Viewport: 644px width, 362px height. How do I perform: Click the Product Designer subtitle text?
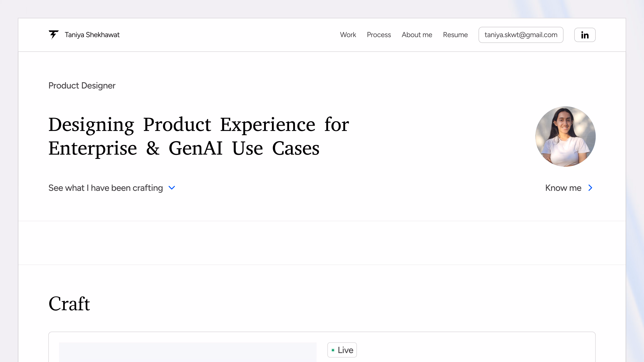coord(82,86)
